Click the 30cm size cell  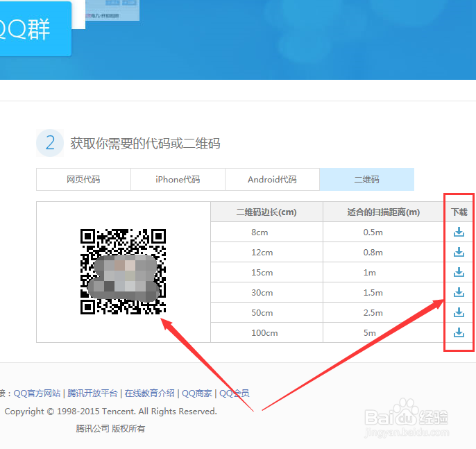click(x=267, y=292)
